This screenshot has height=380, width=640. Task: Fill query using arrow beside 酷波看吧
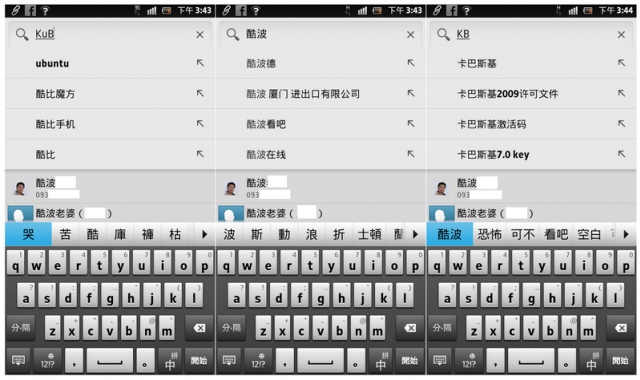pyautogui.click(x=411, y=123)
